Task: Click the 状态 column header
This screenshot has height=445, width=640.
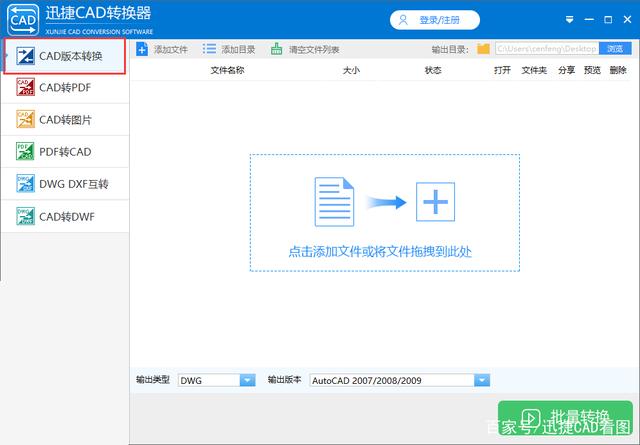Action: point(433,70)
